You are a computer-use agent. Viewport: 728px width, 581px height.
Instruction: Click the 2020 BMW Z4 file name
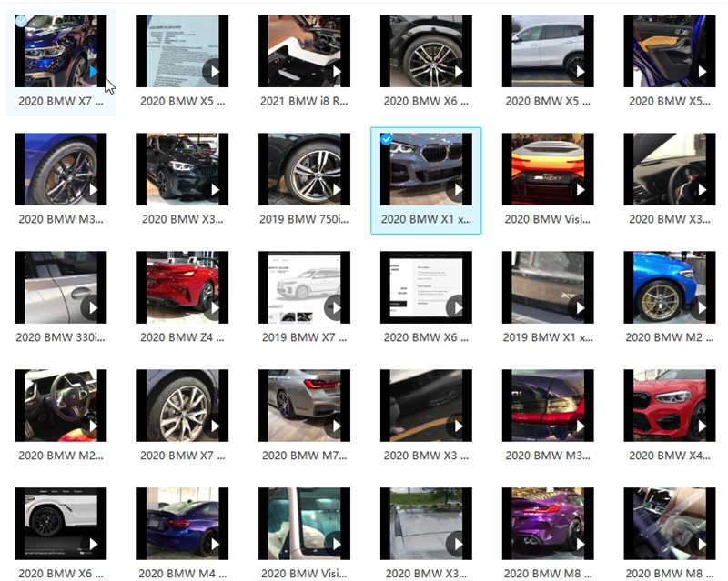tap(183, 337)
